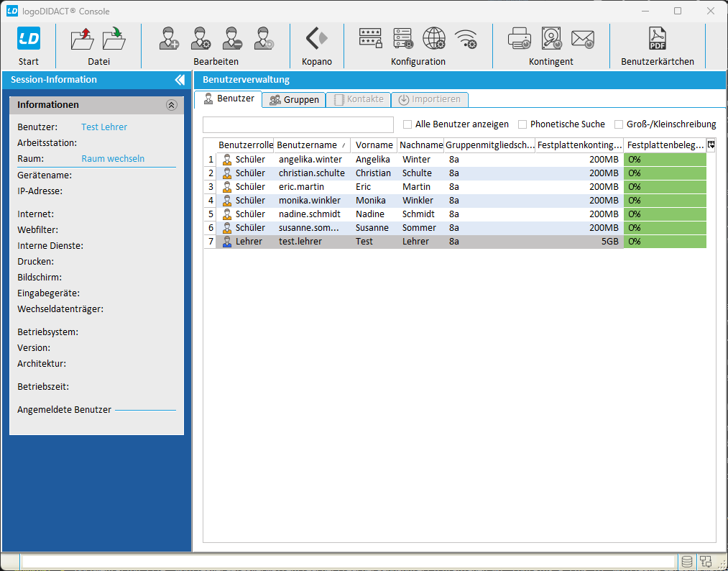Collapse the Session-Information side panel
Screen dimensions: 728x571
(x=180, y=80)
